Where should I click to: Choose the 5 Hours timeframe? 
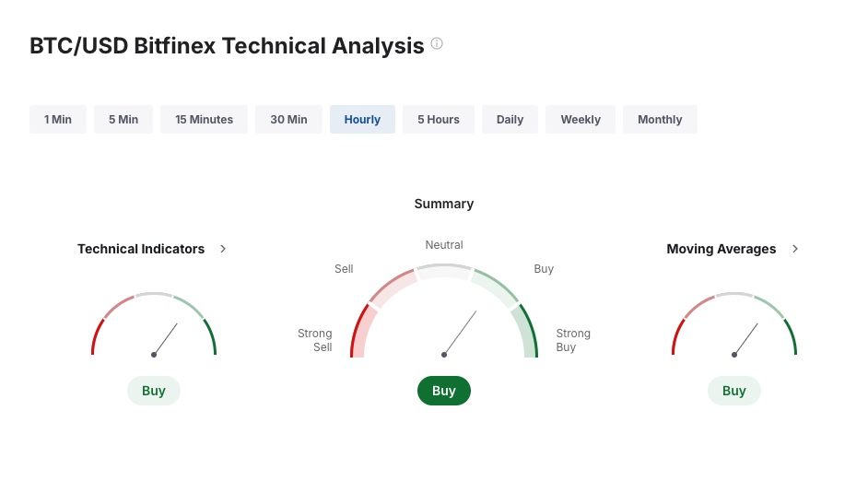439,120
